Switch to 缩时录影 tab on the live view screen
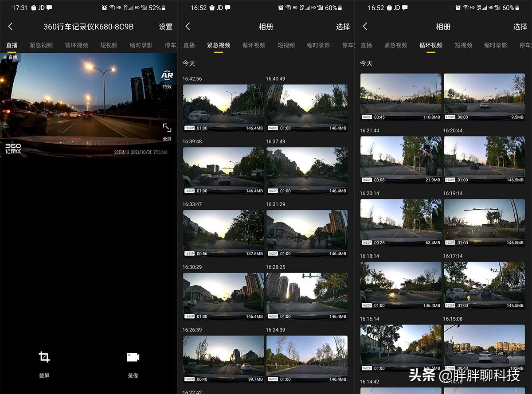 pos(141,45)
